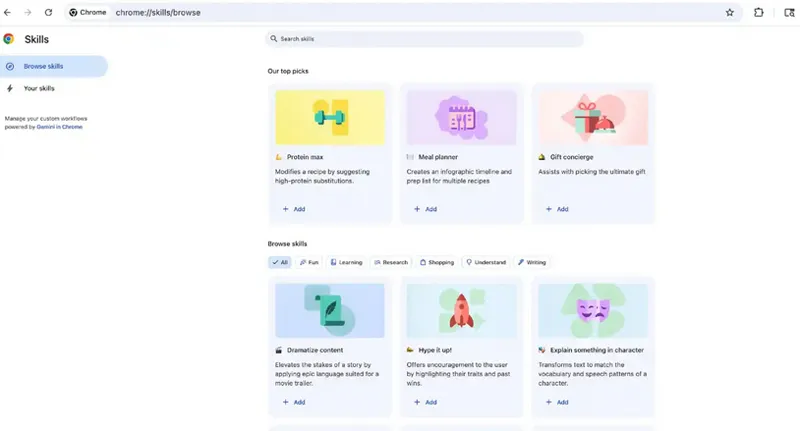Click the Hype it up! title text
Screen dimensions: 800x431
click(435, 350)
